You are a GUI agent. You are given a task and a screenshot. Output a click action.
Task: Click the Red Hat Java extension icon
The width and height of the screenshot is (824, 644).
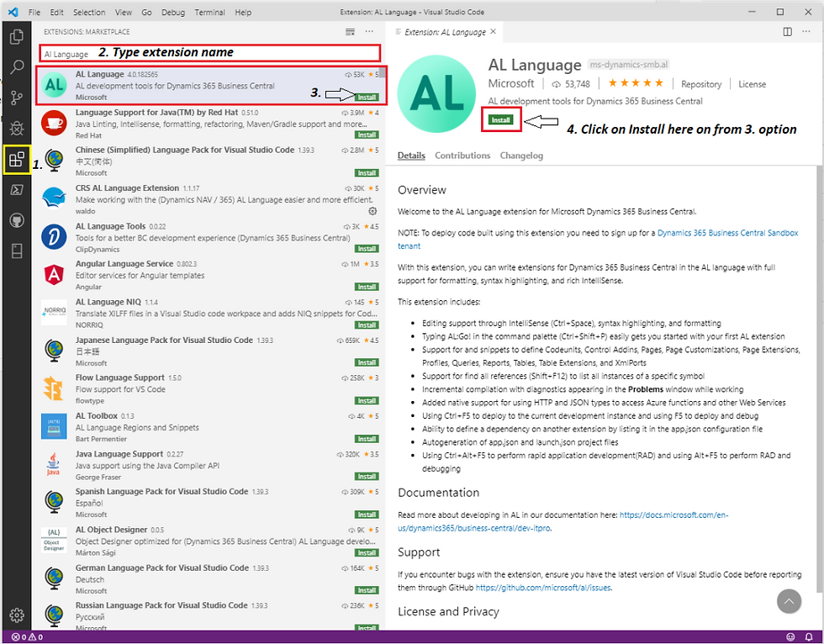[x=54, y=123]
